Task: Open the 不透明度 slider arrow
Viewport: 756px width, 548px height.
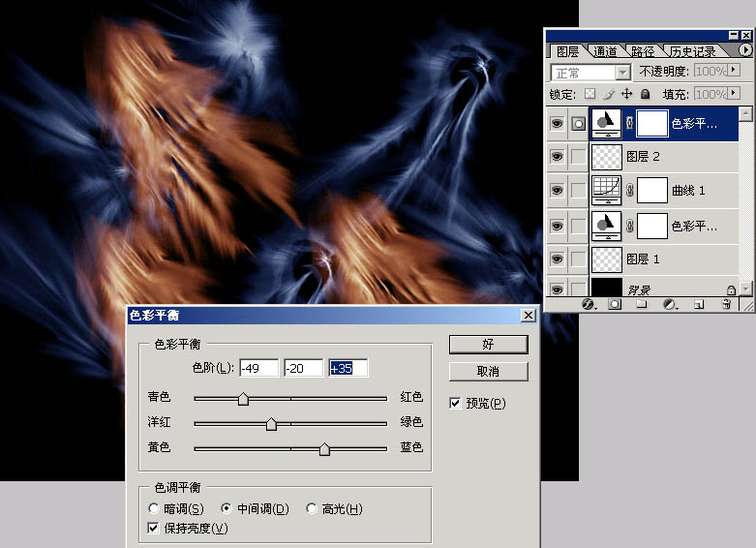Action: [x=734, y=70]
